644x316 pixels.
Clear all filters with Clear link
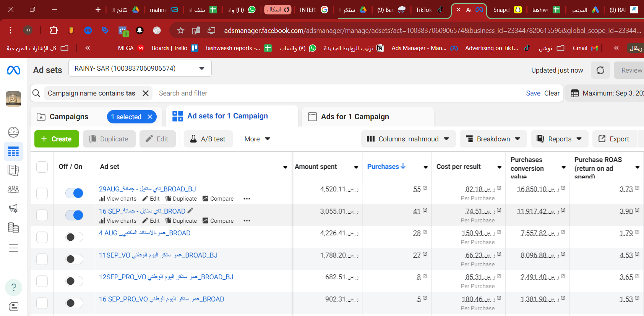[552, 93]
